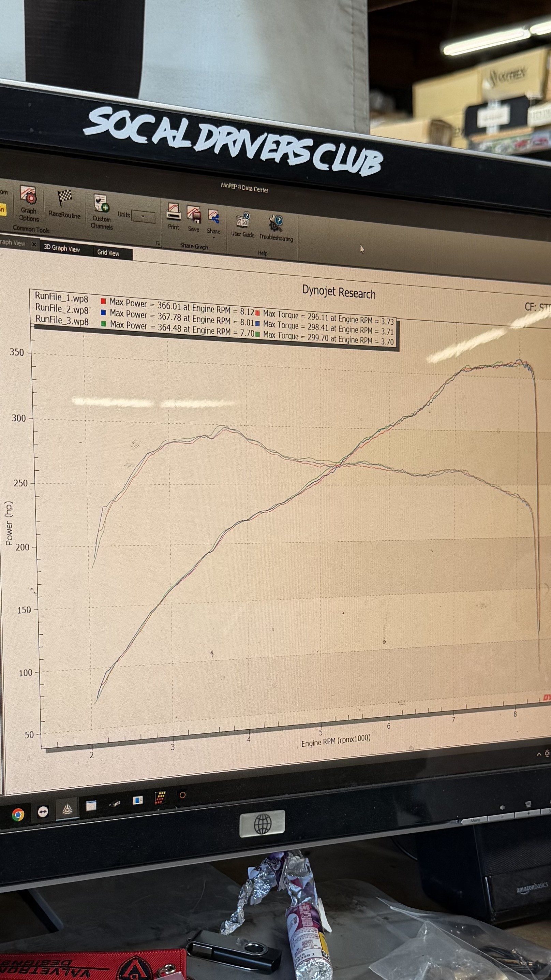Open TeamViewer from the taskbar
The image size is (551, 980).
point(43,811)
